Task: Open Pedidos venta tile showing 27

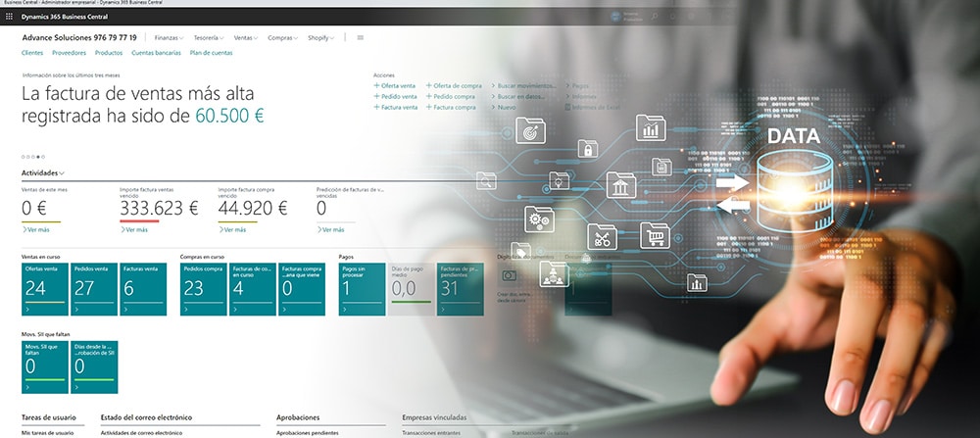Action: 94,289
